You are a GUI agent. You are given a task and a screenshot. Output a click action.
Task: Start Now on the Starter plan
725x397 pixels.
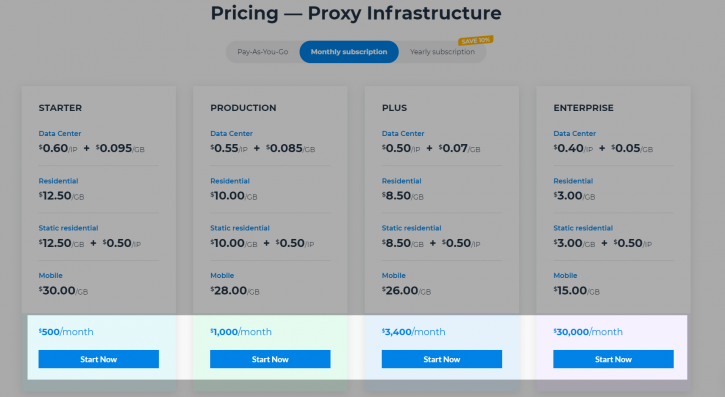coord(98,359)
